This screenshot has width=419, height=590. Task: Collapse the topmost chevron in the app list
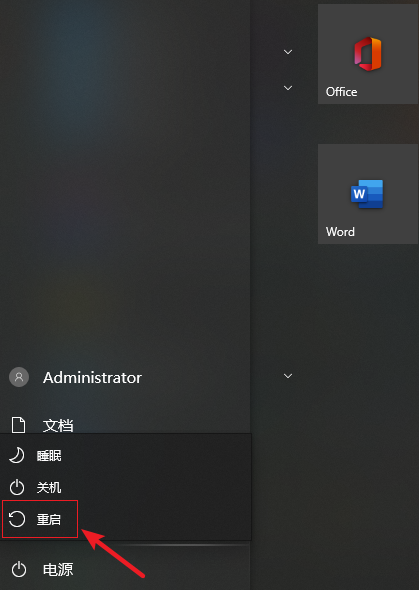tap(288, 52)
